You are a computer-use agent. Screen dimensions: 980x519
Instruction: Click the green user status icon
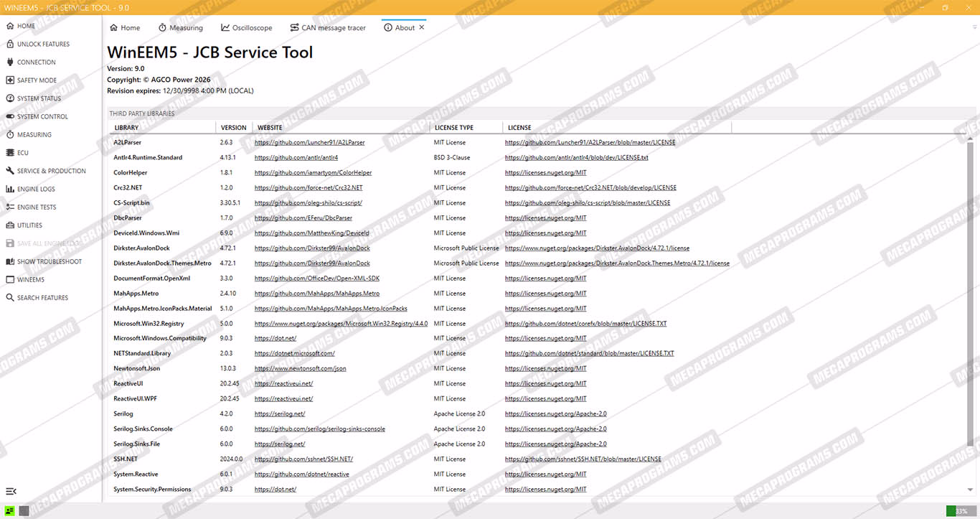pos(11,511)
